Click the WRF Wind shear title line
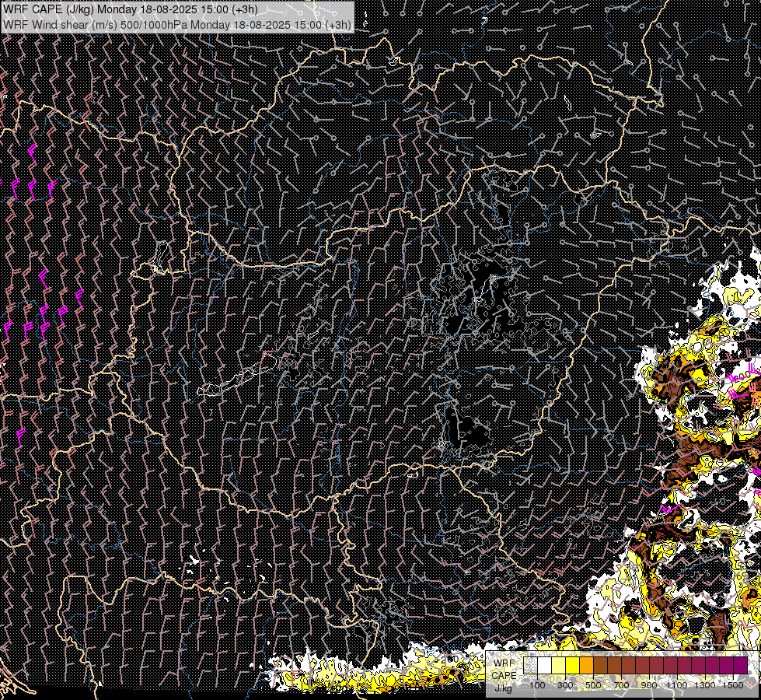This screenshot has height=700, width=761. tap(177, 25)
